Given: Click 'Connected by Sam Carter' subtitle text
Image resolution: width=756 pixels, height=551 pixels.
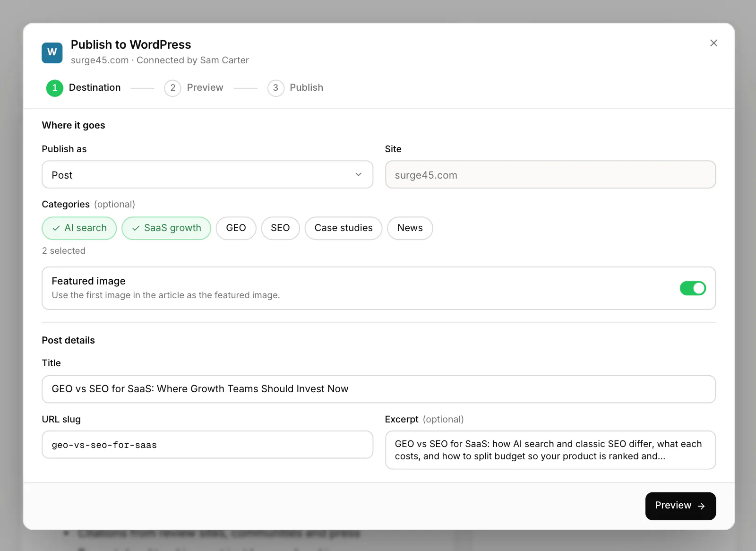Looking at the screenshot, I should pyautogui.click(x=193, y=60).
